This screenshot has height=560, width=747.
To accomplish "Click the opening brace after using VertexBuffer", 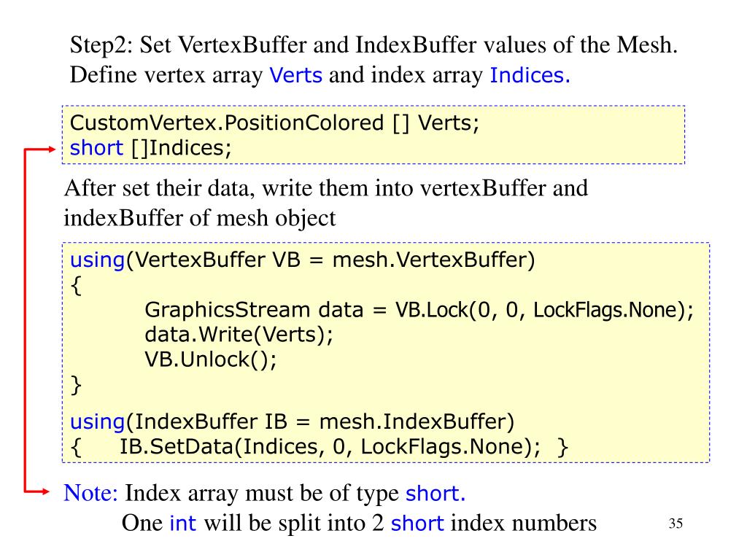I will point(76,286).
